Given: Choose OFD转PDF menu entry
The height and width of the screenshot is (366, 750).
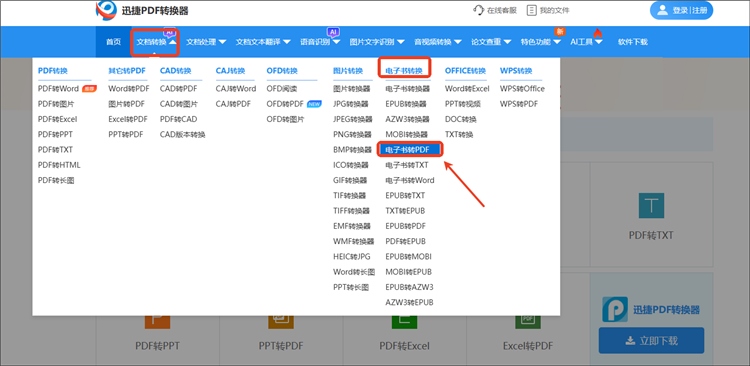Looking at the screenshot, I should [285, 104].
